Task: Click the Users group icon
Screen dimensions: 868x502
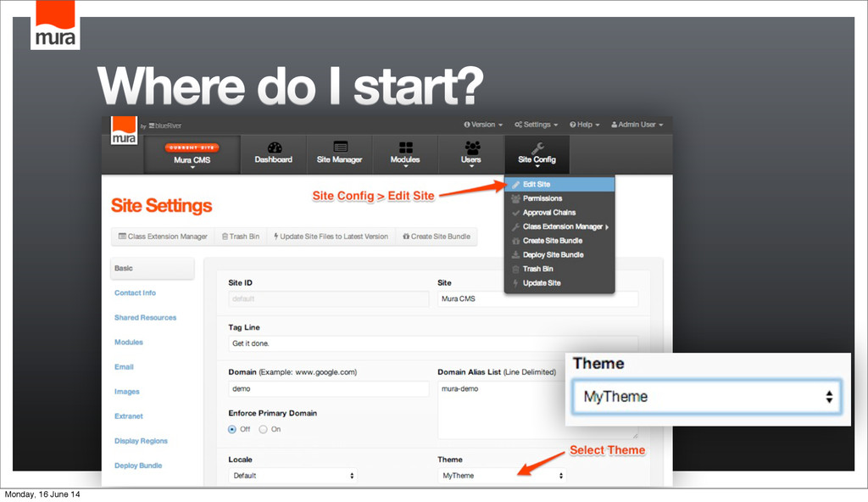Action: [x=472, y=147]
